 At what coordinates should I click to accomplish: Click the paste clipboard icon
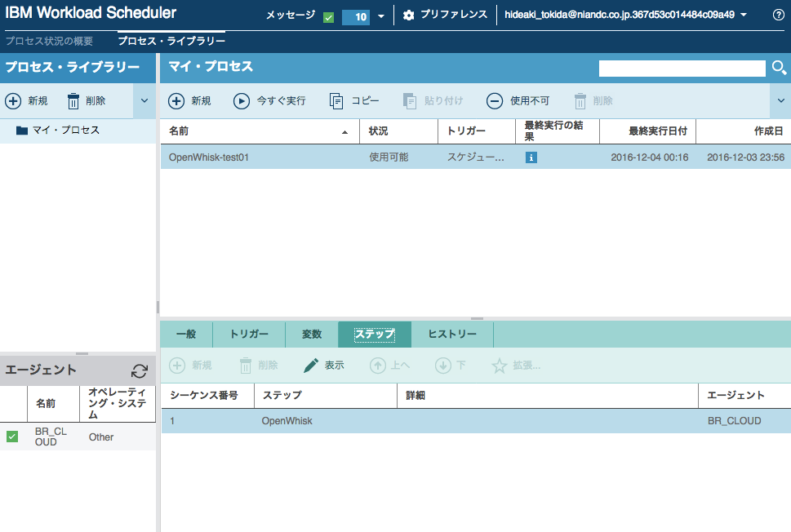tap(410, 101)
